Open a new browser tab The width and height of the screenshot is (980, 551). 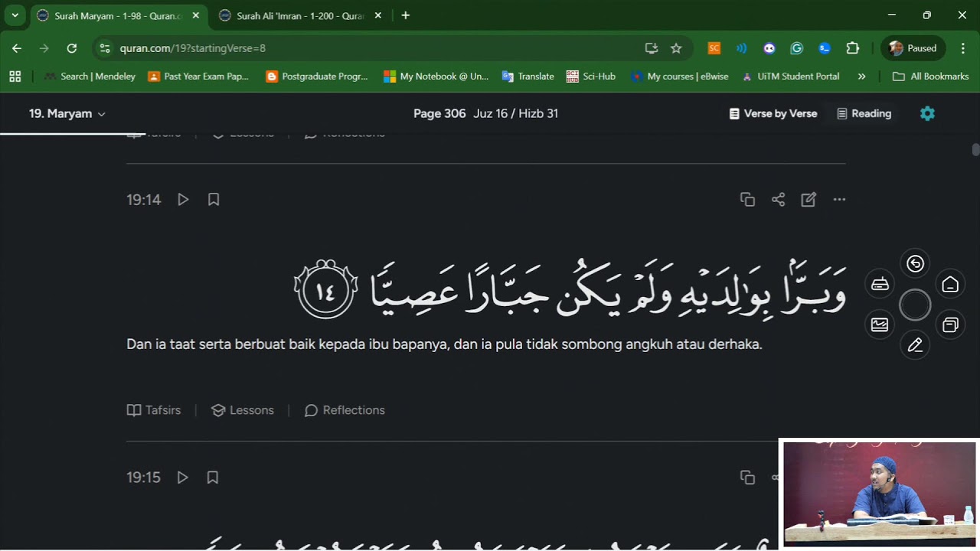pyautogui.click(x=405, y=15)
